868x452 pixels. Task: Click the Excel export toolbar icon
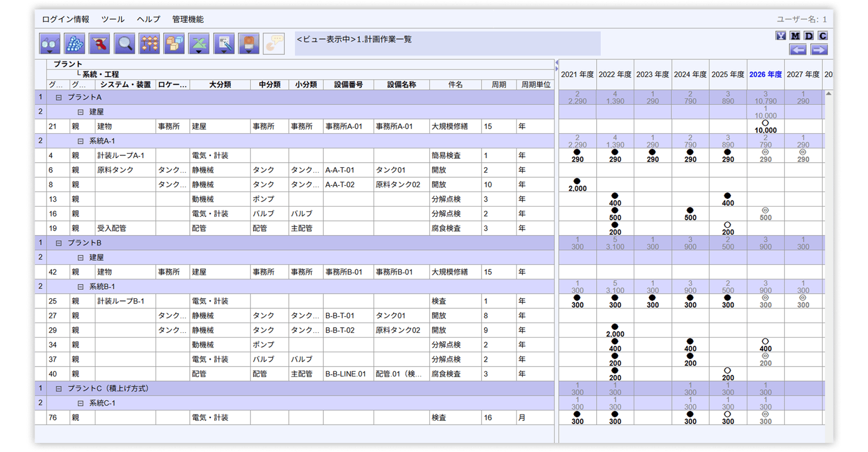click(x=199, y=44)
